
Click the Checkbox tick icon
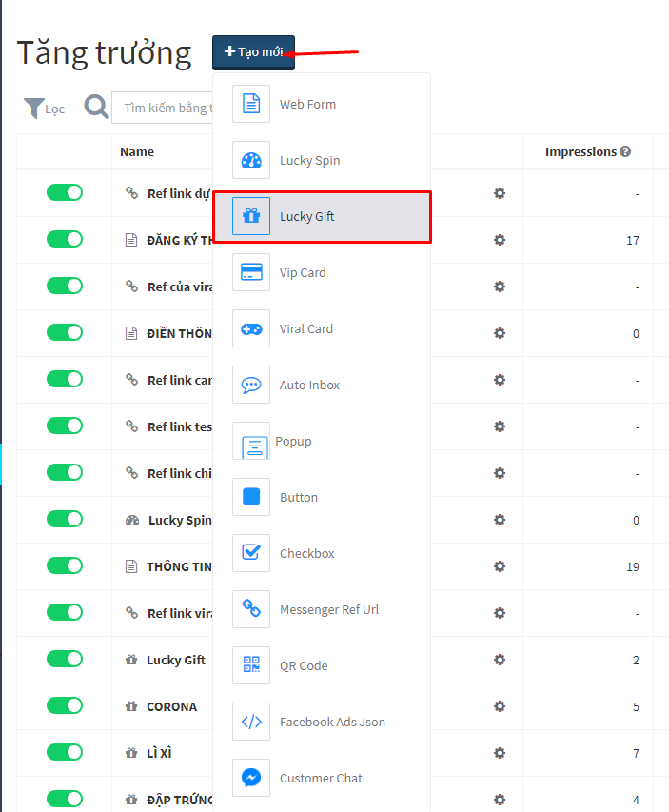coord(251,552)
